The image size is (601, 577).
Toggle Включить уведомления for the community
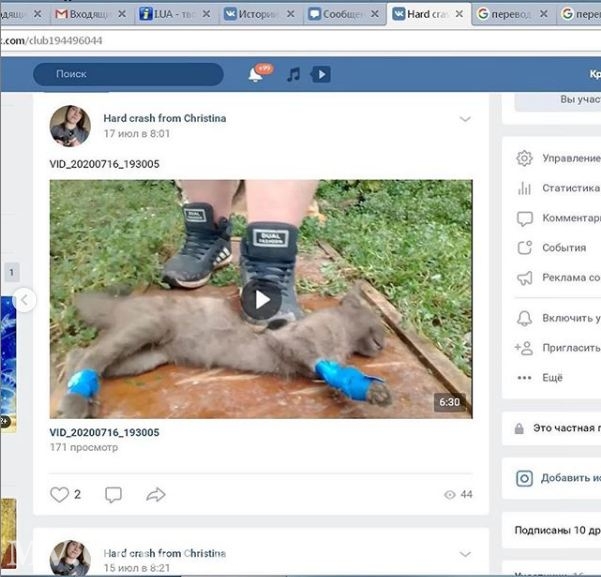click(x=560, y=318)
